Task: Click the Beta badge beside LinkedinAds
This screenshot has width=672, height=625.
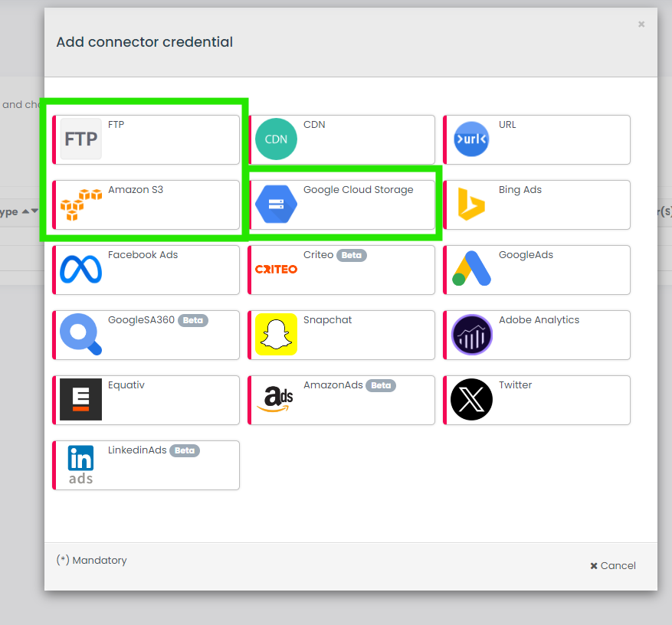Action: (185, 451)
